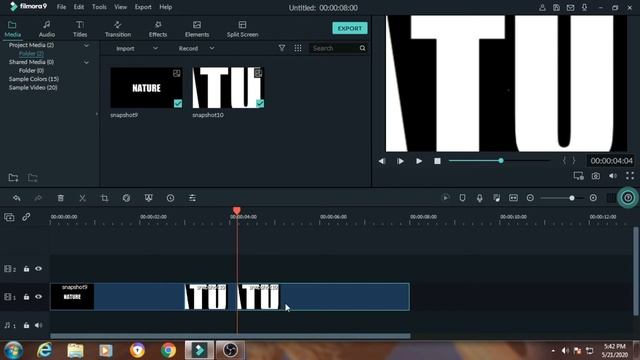Open the Export menu

click(143, 7)
